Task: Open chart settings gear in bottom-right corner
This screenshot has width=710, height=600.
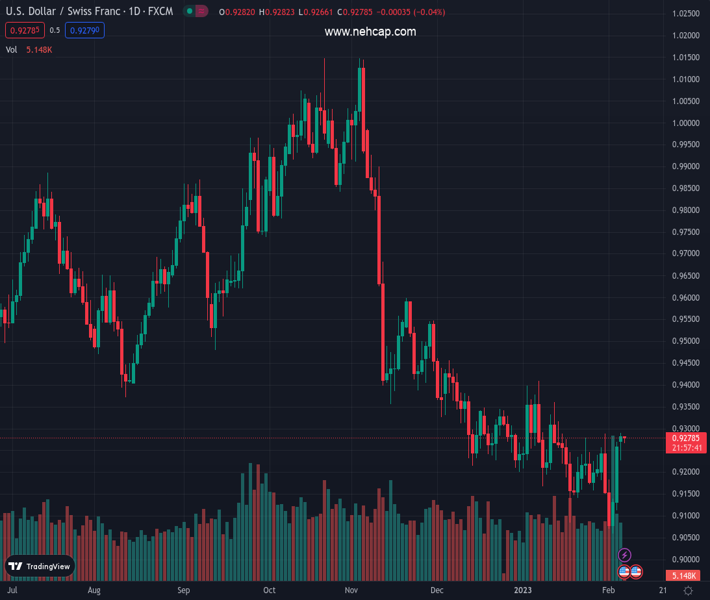Action: pos(688,591)
